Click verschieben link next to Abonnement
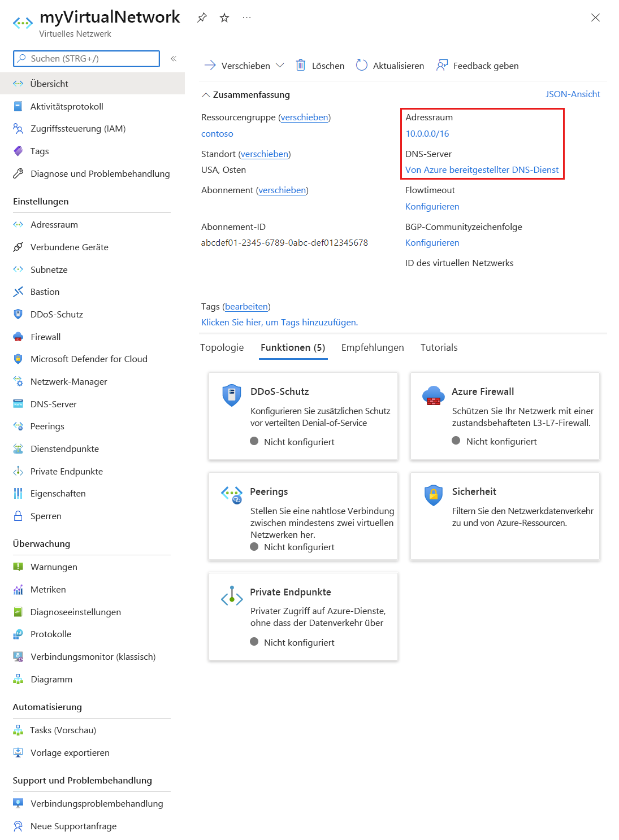 [x=282, y=190]
